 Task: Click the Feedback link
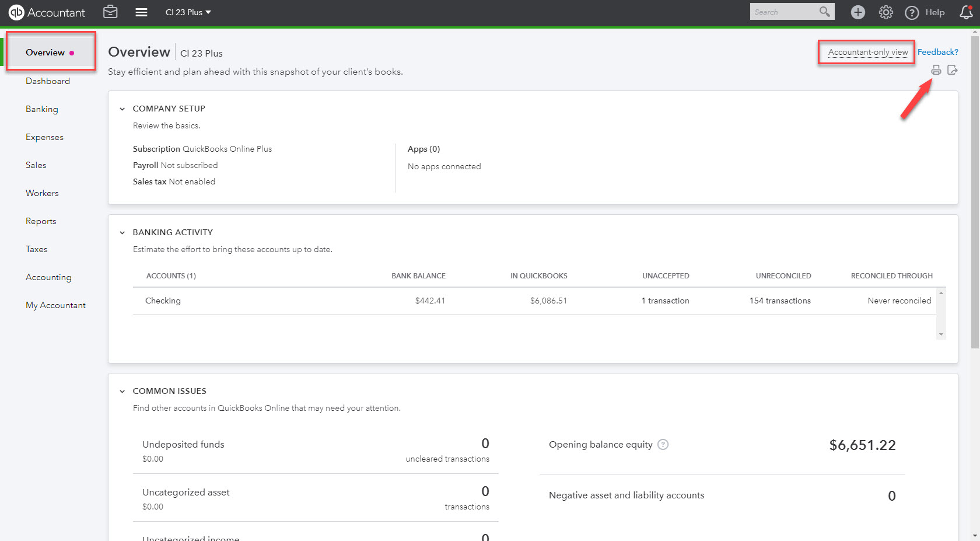tap(937, 52)
